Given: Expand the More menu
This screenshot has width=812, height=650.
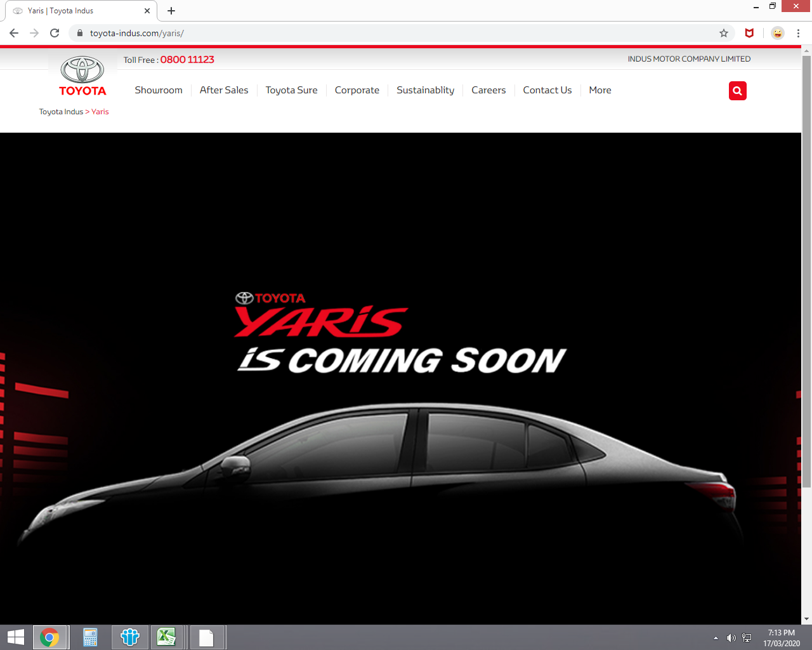Looking at the screenshot, I should click(600, 90).
